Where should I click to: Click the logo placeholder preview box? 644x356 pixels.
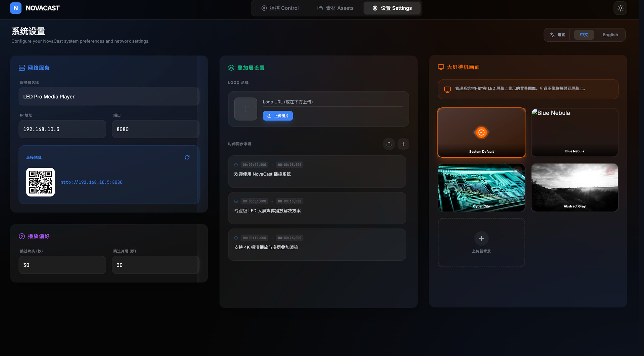pyautogui.click(x=246, y=109)
